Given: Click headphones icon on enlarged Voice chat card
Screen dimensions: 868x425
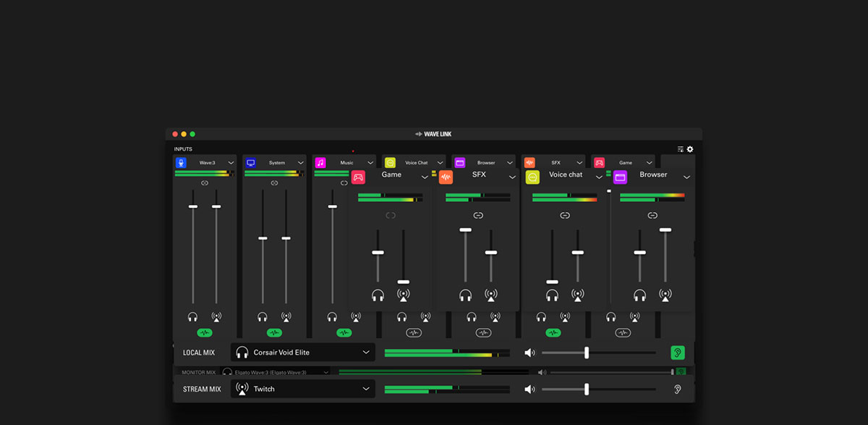Looking at the screenshot, I should tap(552, 295).
